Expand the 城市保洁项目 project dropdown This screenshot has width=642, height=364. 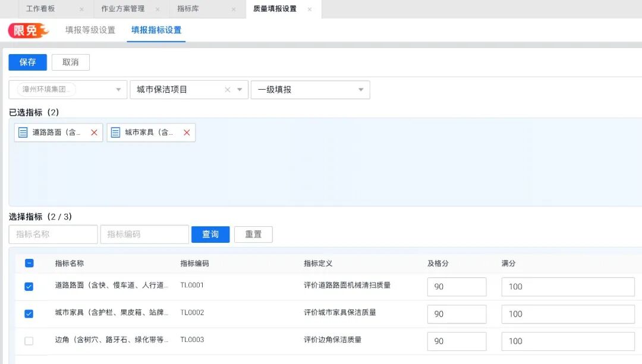point(240,90)
